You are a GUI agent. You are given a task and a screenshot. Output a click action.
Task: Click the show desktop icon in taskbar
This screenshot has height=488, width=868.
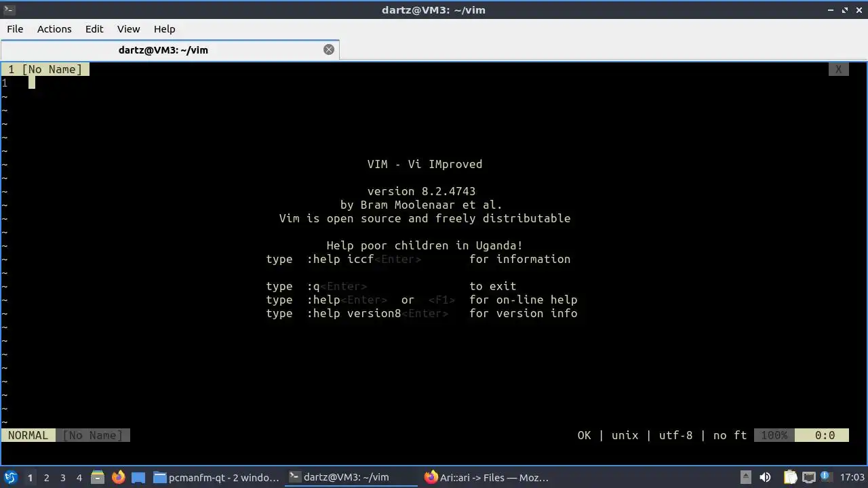[x=138, y=477]
